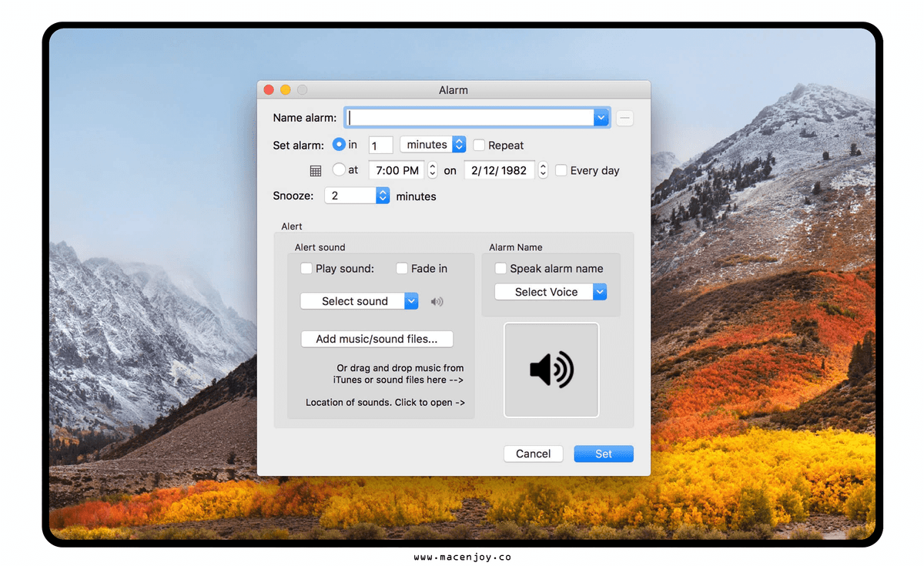Open the minutes unit dropdown
Viewport: 924px width, 566px height.
(x=434, y=145)
